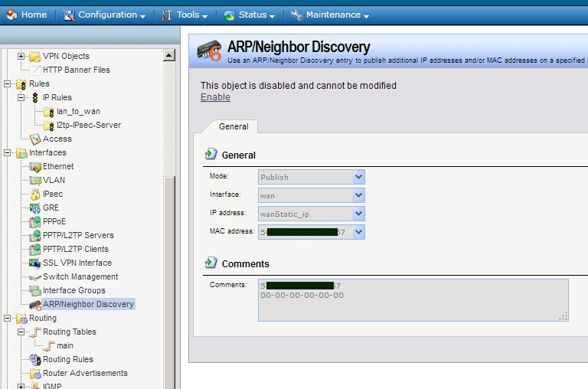Click the PPPoE tree icon
This screenshot has width=588, height=389.
35,222
